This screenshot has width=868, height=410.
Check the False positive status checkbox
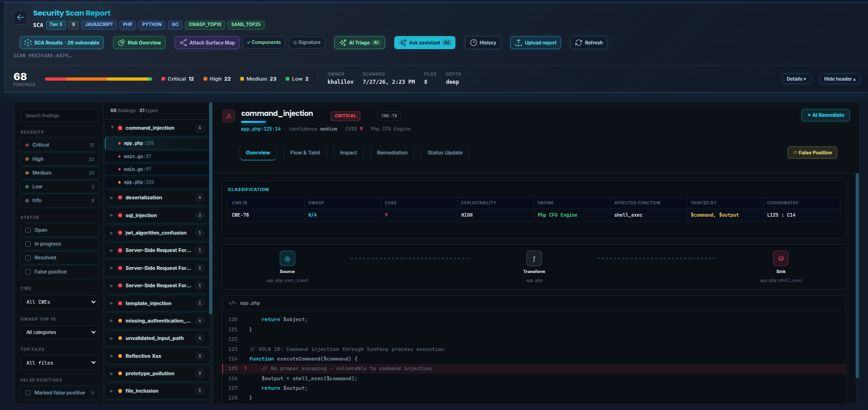pos(28,272)
